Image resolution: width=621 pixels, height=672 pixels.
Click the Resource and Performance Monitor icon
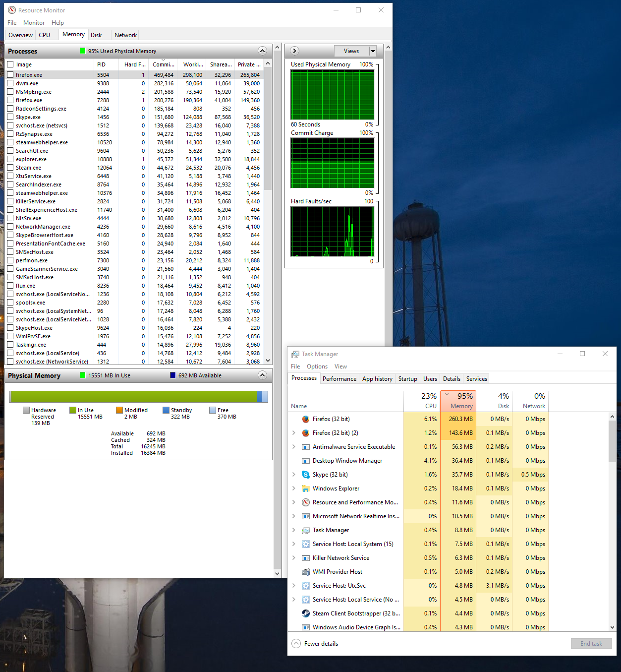pyautogui.click(x=306, y=502)
